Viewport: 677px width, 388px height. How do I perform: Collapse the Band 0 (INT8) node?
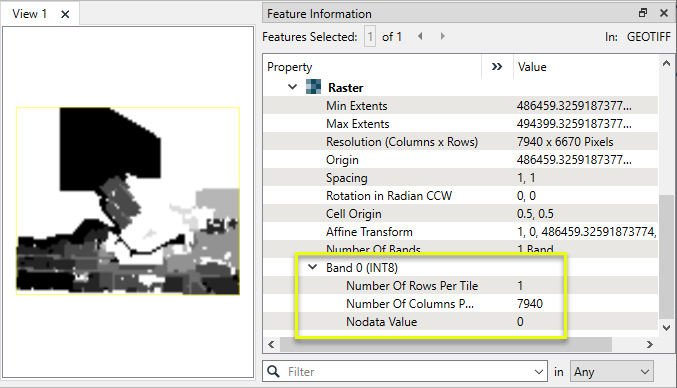tap(313, 267)
